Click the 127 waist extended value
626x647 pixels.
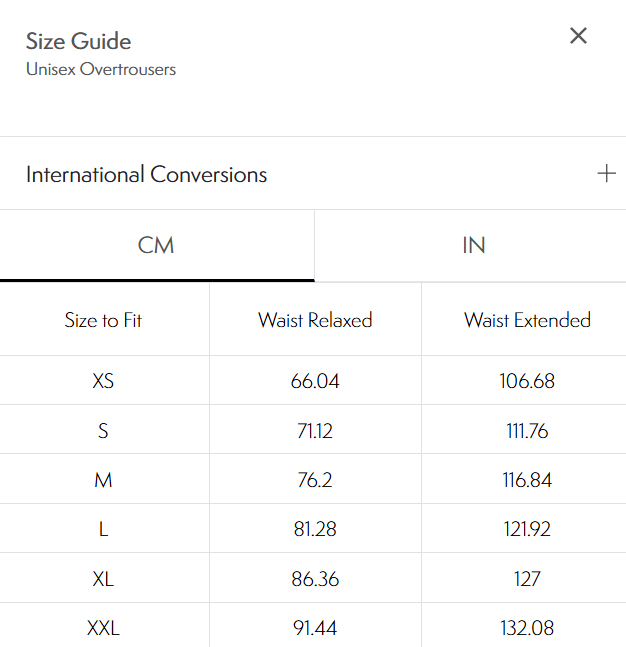click(x=527, y=578)
